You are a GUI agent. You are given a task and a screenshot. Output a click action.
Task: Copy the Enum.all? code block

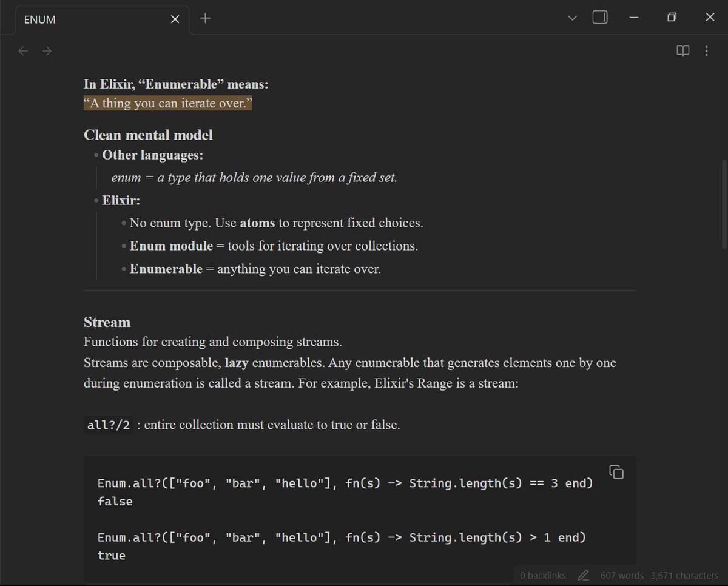(x=616, y=472)
